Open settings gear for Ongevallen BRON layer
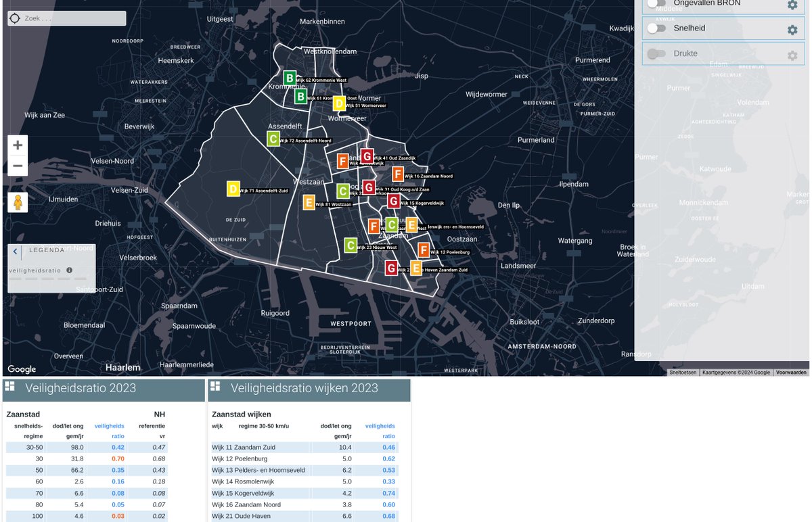Screen dimensions: 812x522 click(792, 5)
